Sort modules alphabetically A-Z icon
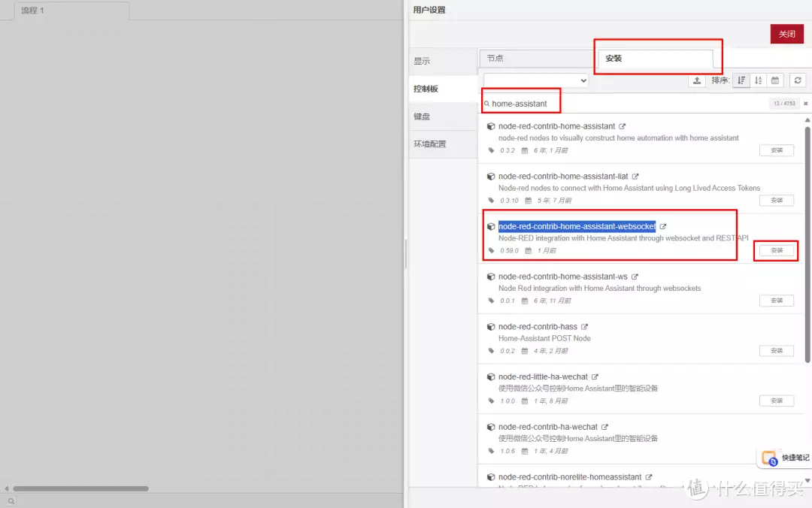This screenshot has width=812, height=508. point(758,80)
